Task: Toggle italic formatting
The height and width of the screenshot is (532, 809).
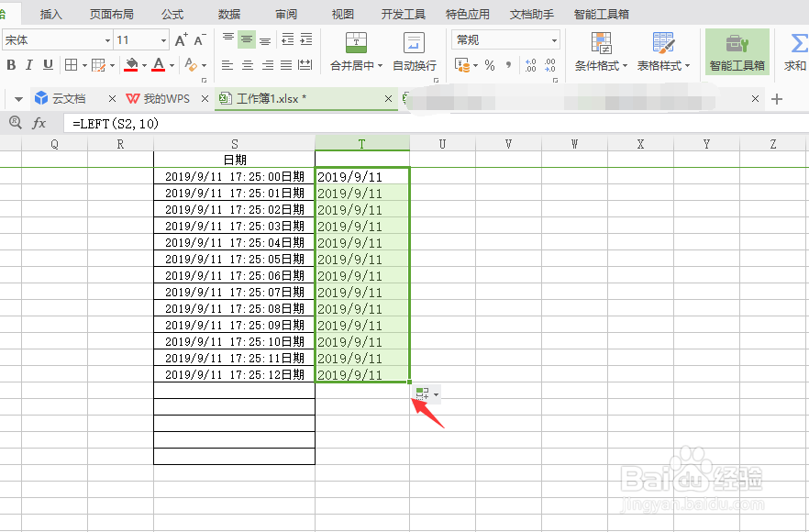Action: tap(29, 65)
